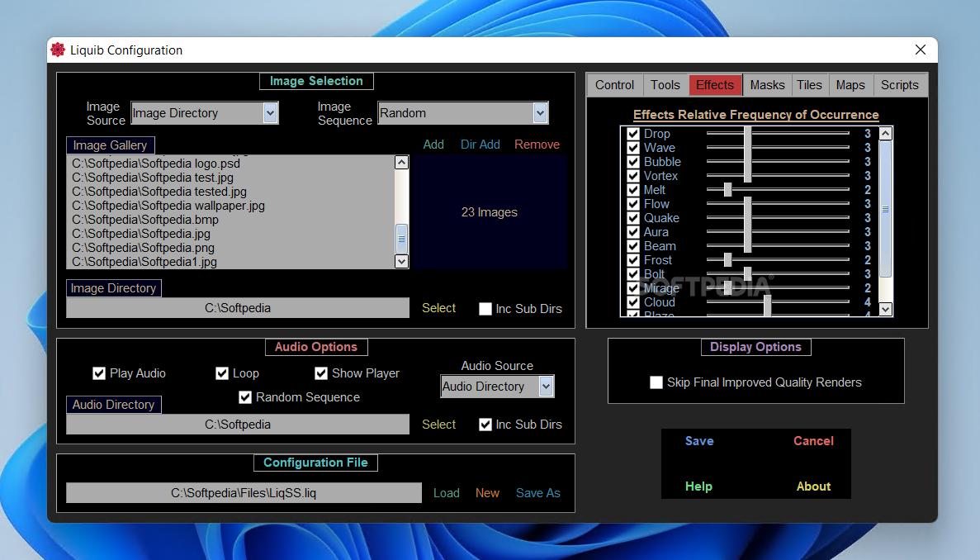Click the effects list scroll up arrow
The image size is (980, 560).
tap(885, 133)
